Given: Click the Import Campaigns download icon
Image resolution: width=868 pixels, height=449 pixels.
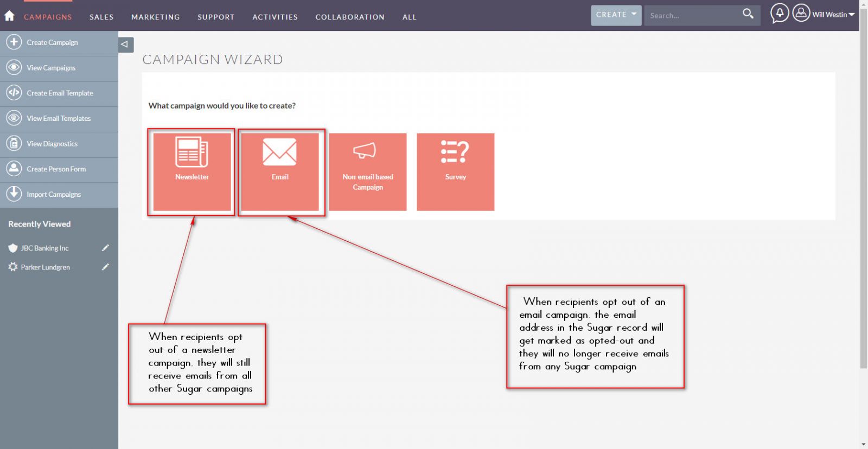Looking at the screenshot, I should (14, 194).
